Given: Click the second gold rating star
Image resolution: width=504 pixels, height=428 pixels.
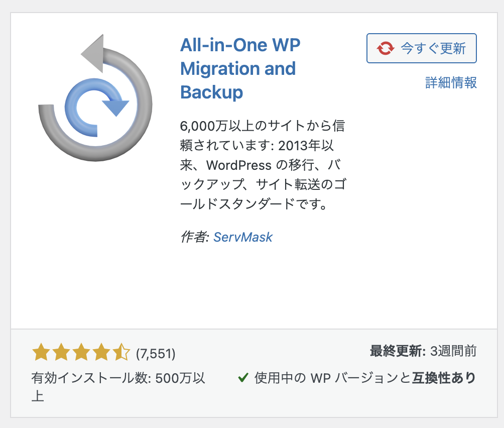Looking at the screenshot, I should tap(61, 352).
